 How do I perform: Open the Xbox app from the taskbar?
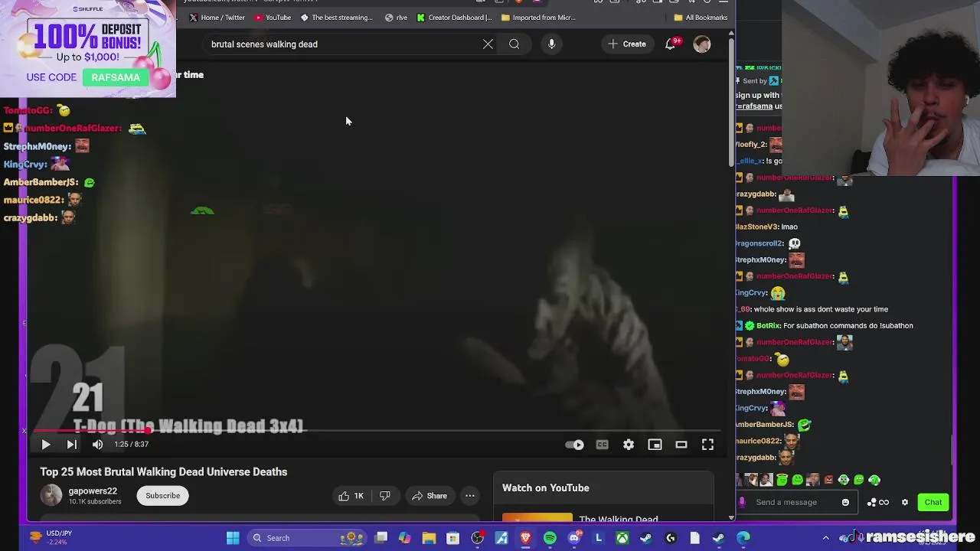click(x=622, y=538)
